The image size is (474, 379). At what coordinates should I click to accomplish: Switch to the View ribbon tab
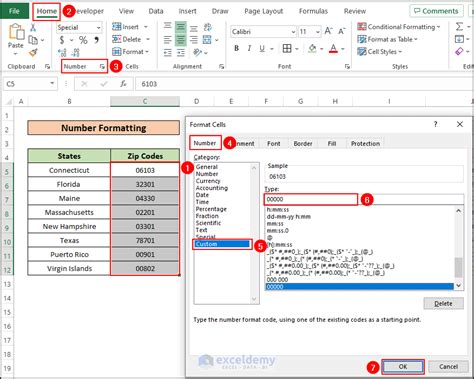[x=126, y=11]
